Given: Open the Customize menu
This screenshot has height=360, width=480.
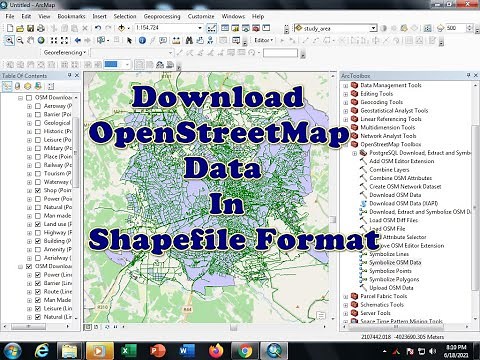Looking at the screenshot, I should coord(201,16).
